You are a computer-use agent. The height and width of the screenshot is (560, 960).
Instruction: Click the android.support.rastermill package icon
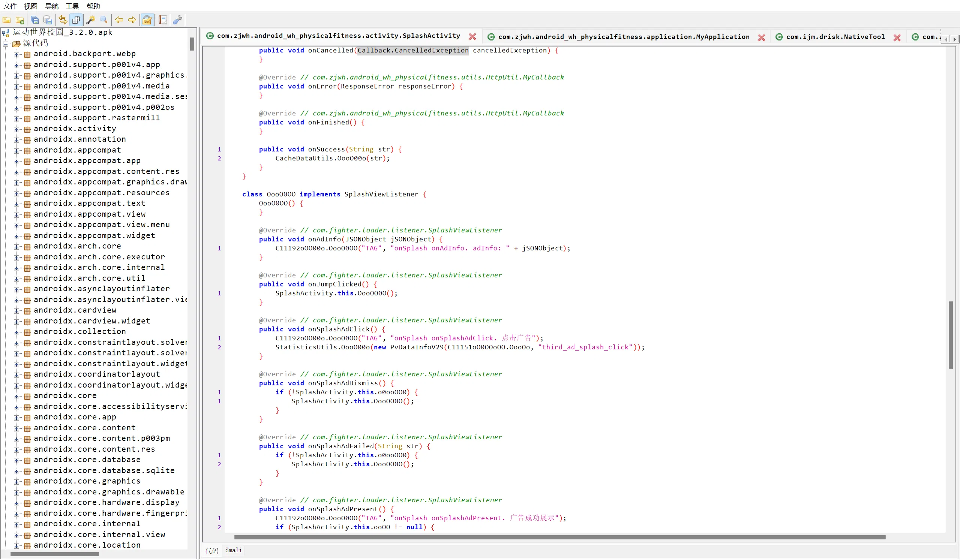(x=27, y=119)
